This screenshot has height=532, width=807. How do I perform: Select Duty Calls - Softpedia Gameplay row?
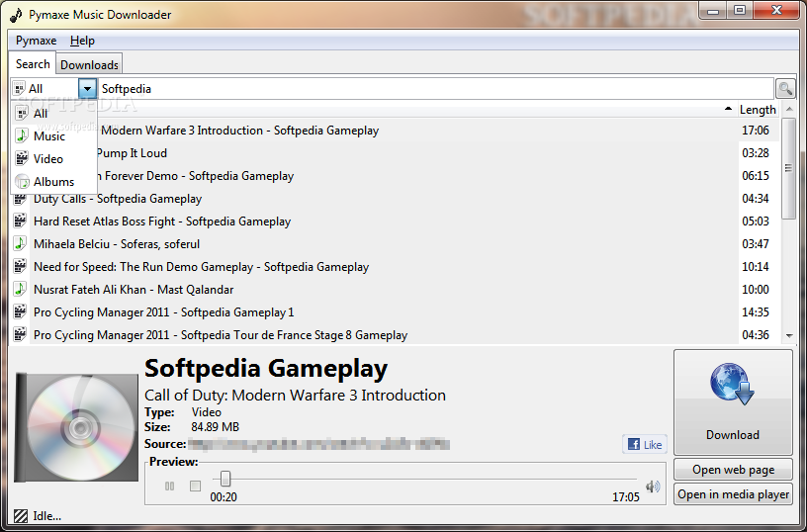click(395, 199)
